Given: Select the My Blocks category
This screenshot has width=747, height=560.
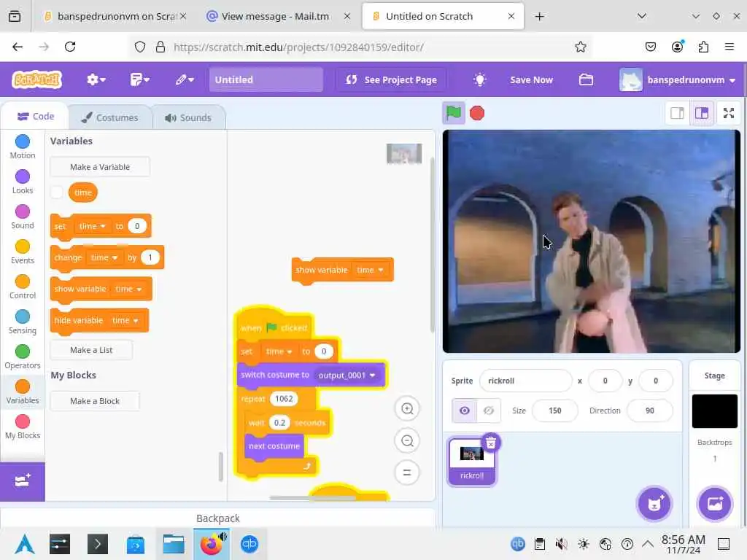Looking at the screenshot, I should (23, 427).
